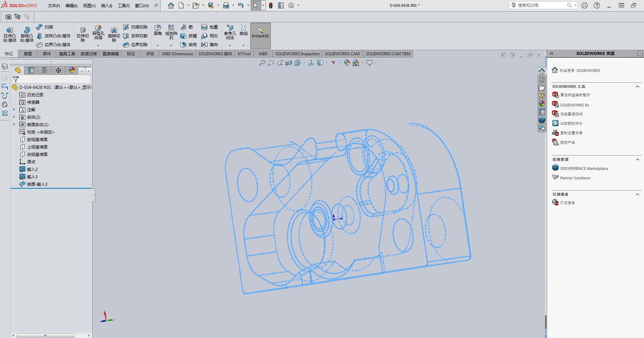Choose the Lofted Boss/Base tool (放样凸台/基体)

[x=54, y=36]
